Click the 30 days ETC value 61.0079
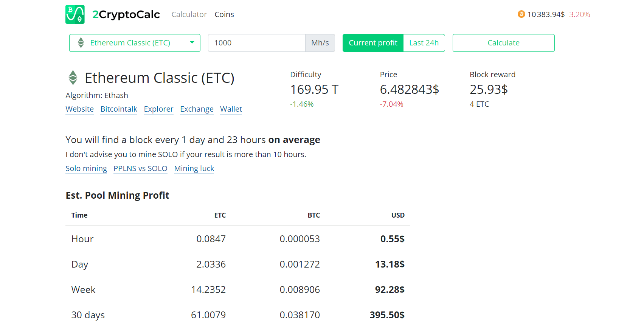644x330 pixels. click(x=208, y=315)
